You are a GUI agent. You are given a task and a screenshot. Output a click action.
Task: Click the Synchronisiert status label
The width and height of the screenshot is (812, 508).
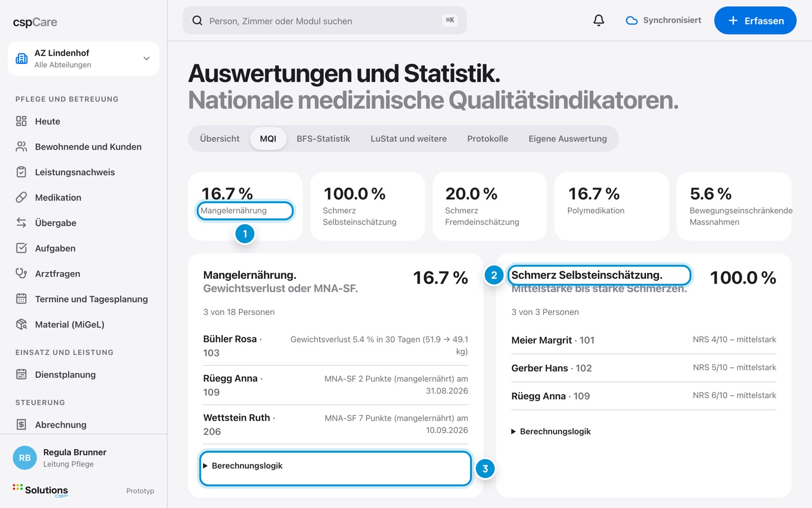coord(672,20)
